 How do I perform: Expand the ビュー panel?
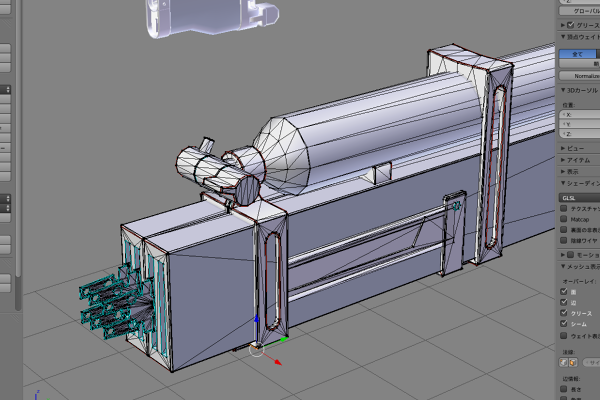(563, 148)
